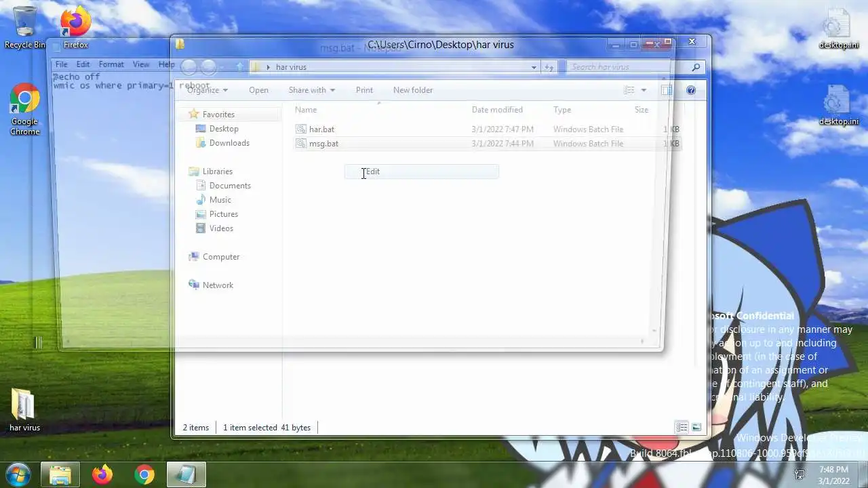Open the Organize dropdown menu
Viewport: 868px width, 488px height.
pos(208,90)
